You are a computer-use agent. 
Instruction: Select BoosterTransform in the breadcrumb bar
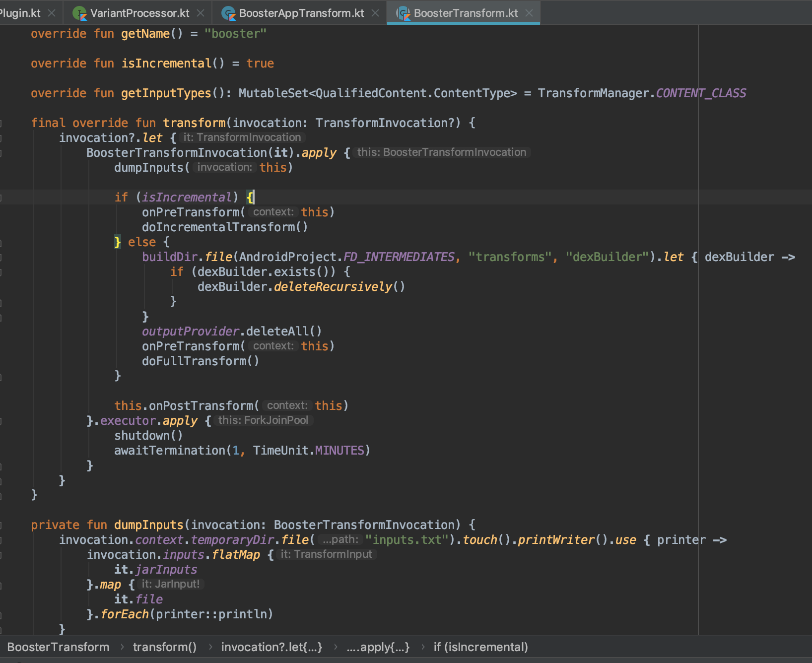coord(58,647)
